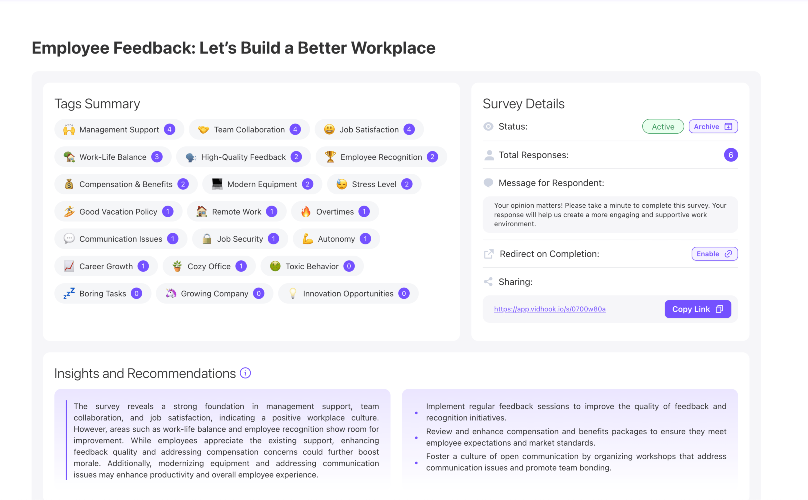Click the Active status badge
This screenshot has height=500, width=808.
click(663, 126)
